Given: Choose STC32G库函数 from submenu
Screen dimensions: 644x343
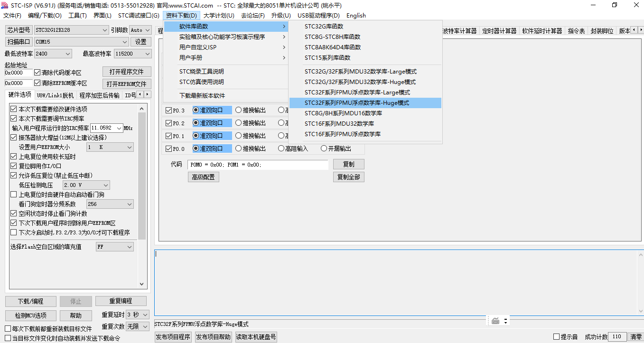Looking at the screenshot, I should tap(365, 27).
